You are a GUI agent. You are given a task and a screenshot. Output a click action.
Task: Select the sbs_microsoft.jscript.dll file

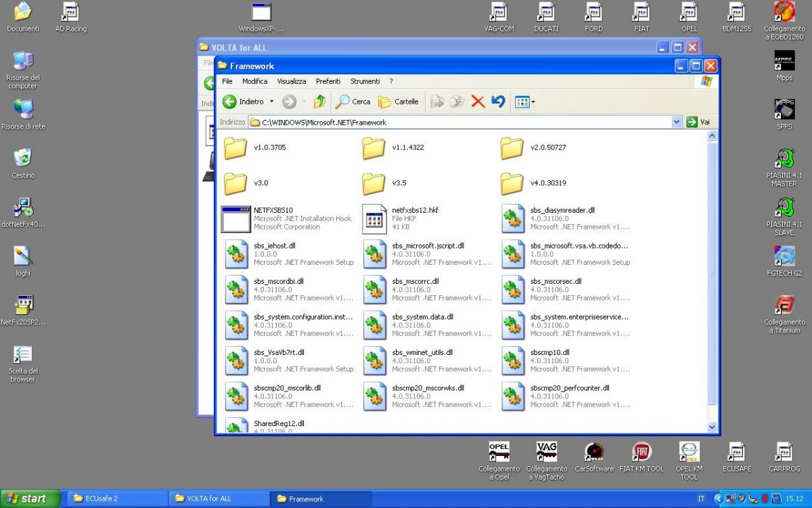tap(428, 254)
